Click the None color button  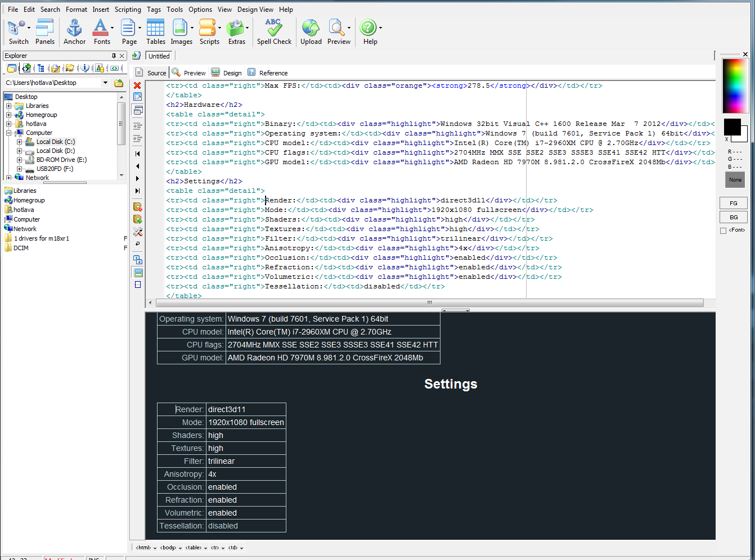click(x=735, y=180)
